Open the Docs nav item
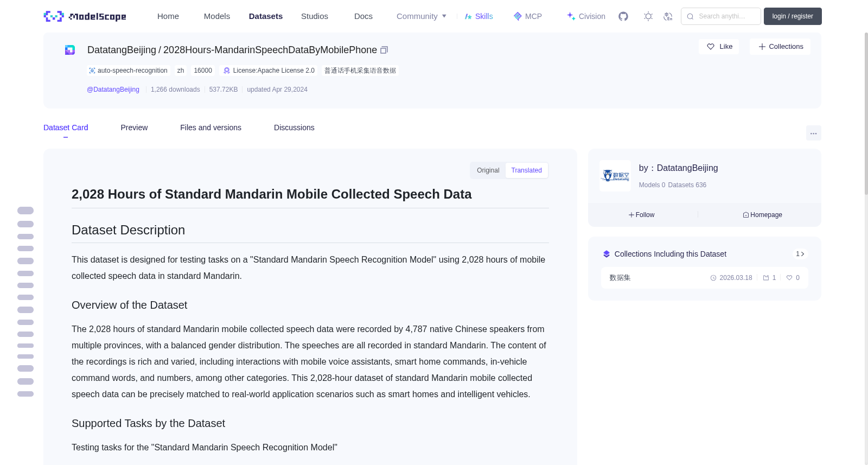868x465 pixels. [x=363, y=16]
